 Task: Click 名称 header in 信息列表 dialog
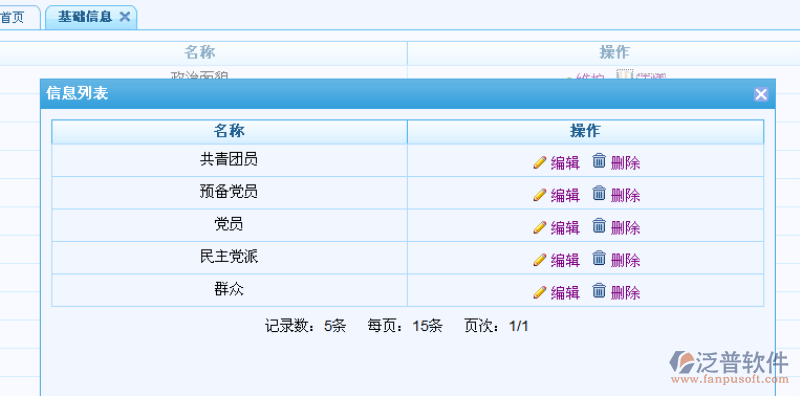[x=229, y=132]
